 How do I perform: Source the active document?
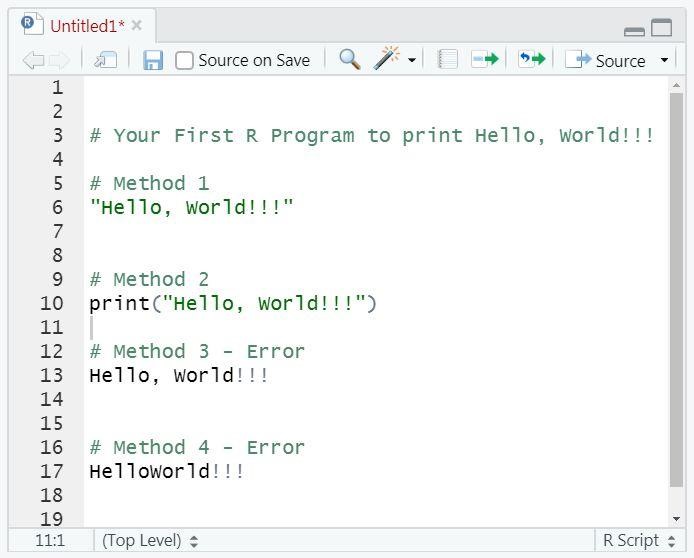605,60
